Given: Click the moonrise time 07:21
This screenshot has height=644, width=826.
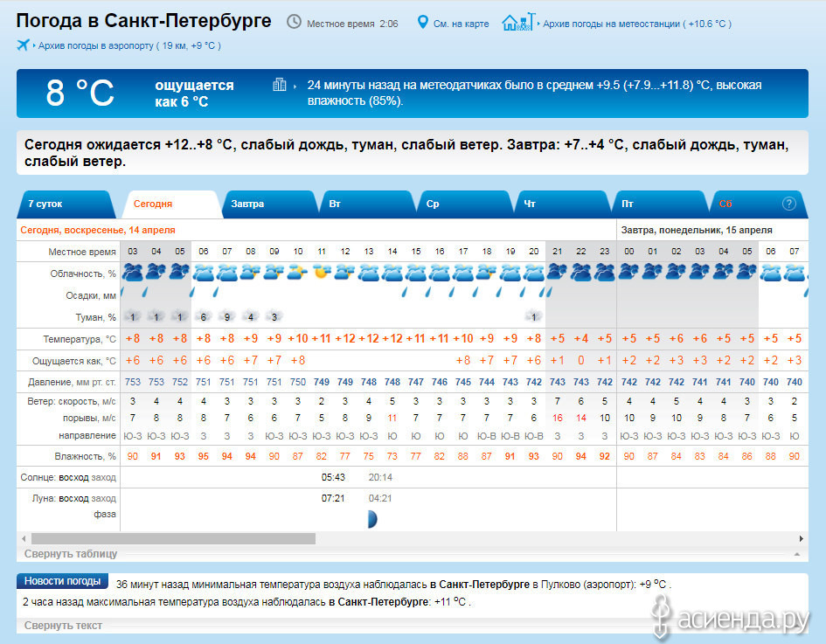Looking at the screenshot, I should point(333,498).
